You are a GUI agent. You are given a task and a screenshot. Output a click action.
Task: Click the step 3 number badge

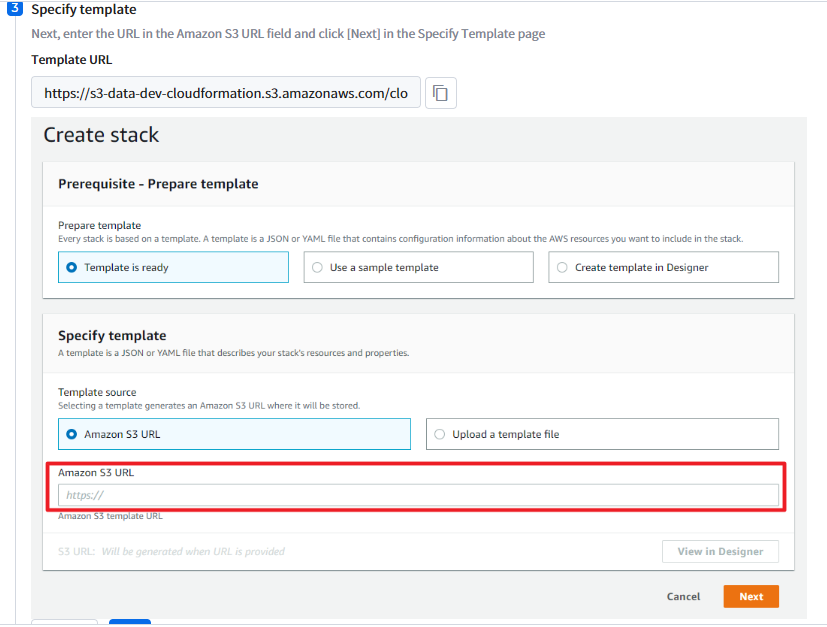click(15, 9)
